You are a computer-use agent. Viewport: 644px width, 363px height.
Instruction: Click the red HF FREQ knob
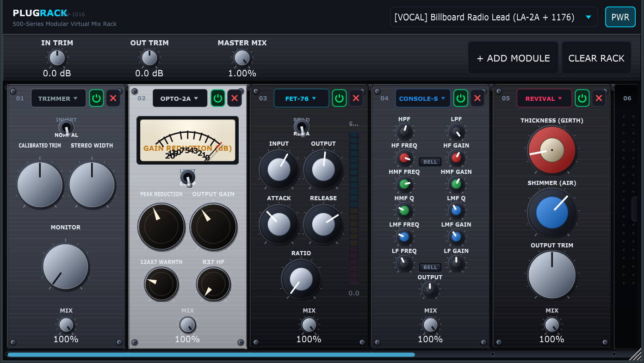(404, 158)
